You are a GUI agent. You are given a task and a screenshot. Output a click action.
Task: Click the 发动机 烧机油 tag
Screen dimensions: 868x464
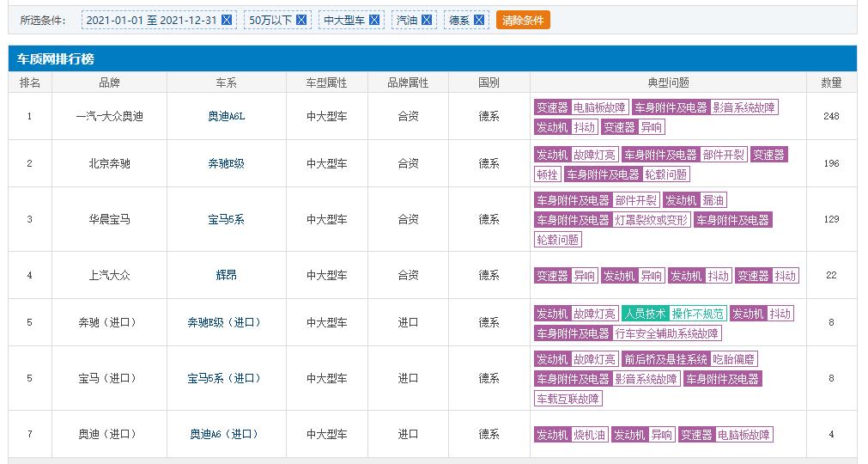[571, 435]
